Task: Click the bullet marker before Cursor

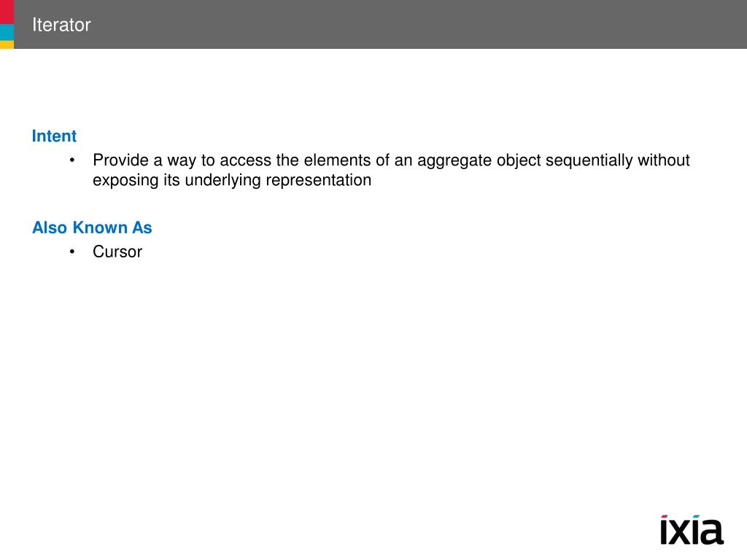Action: pyautogui.click(x=72, y=252)
